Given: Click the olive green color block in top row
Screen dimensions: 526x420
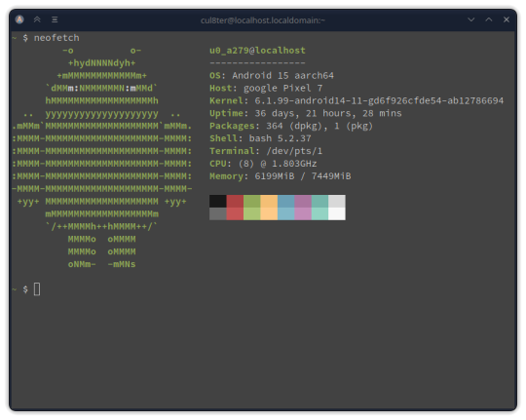Looking at the screenshot, I should tap(252, 201).
